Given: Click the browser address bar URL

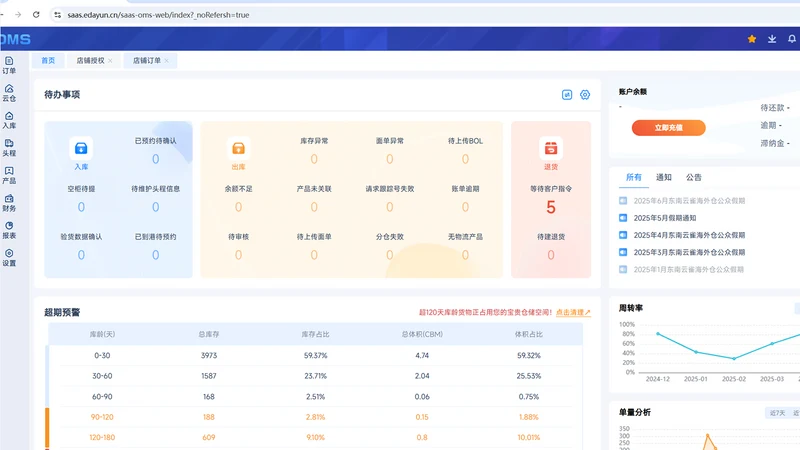Looking at the screenshot, I should click(158, 15).
